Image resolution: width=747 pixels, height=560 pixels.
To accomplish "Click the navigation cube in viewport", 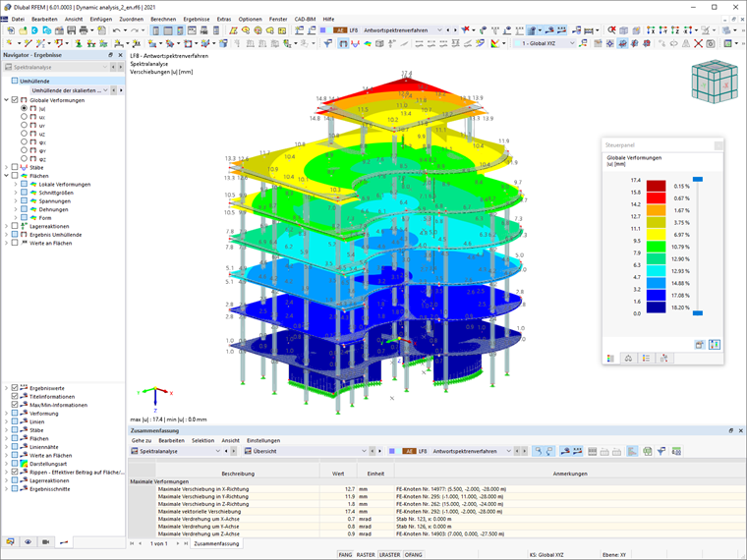I will (715, 82).
